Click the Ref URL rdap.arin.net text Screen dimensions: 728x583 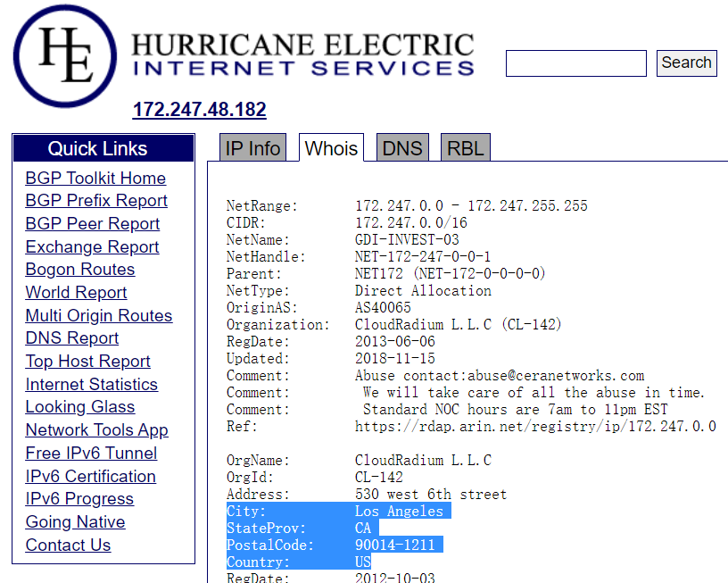pos(535,427)
